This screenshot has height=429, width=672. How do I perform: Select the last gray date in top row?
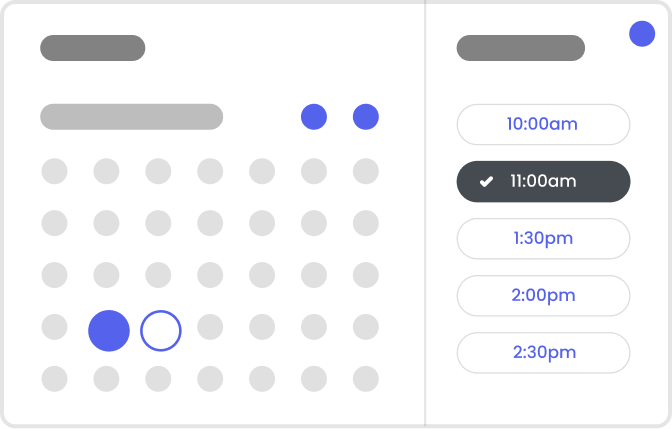[x=366, y=171]
